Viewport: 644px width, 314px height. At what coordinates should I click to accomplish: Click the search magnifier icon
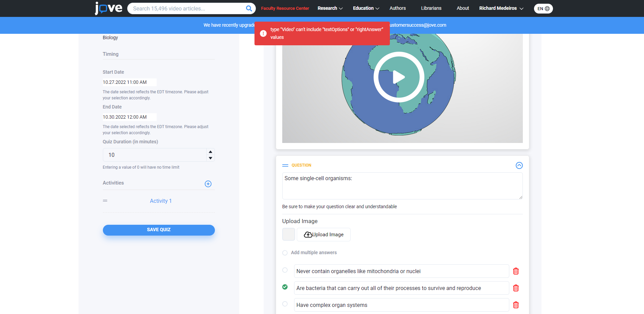[x=249, y=8]
